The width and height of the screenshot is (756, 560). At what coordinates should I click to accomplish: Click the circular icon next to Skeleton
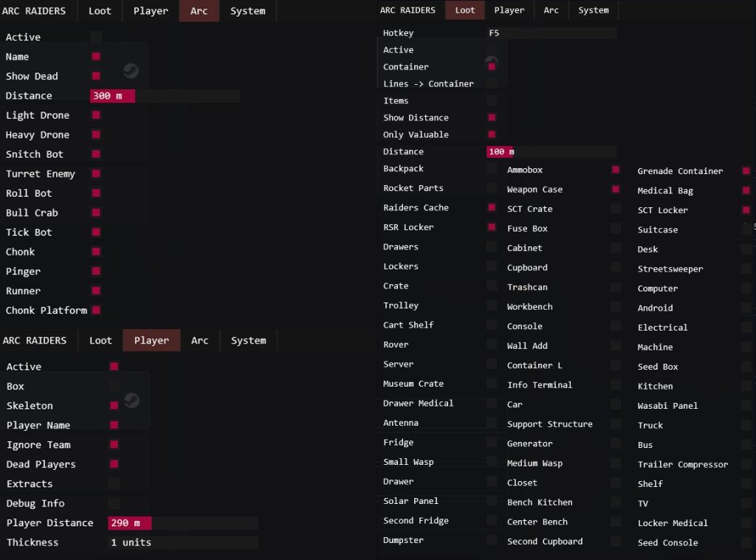[130, 401]
